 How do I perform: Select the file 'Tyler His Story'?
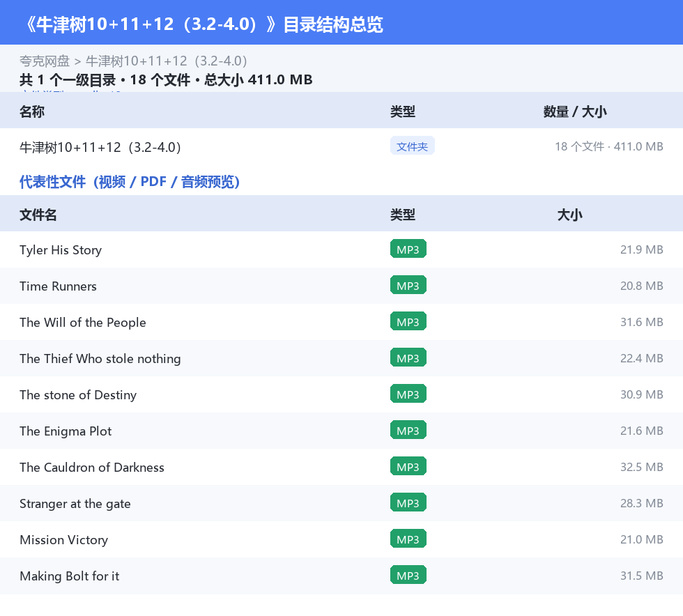click(x=61, y=250)
